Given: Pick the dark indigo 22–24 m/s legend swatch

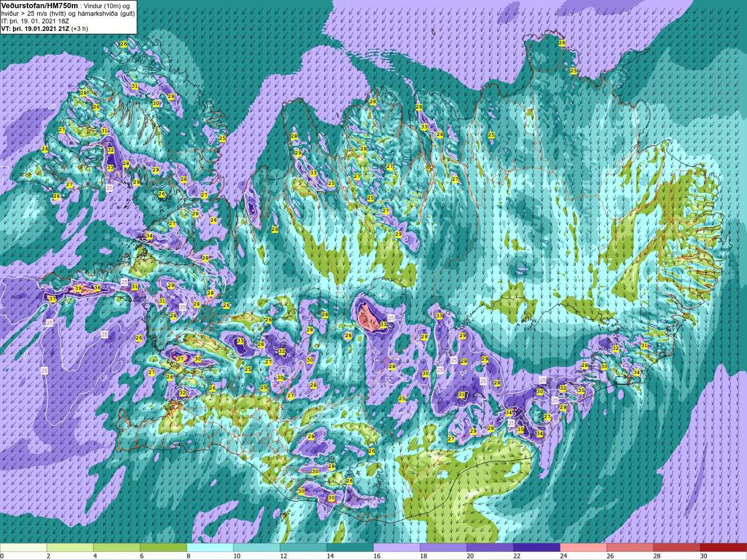Looking at the screenshot, I should [x=537, y=548].
